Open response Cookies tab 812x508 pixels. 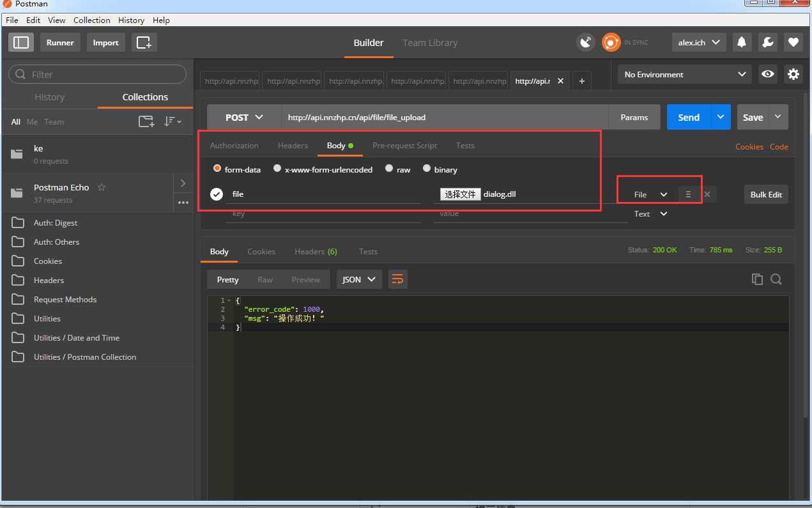(261, 251)
